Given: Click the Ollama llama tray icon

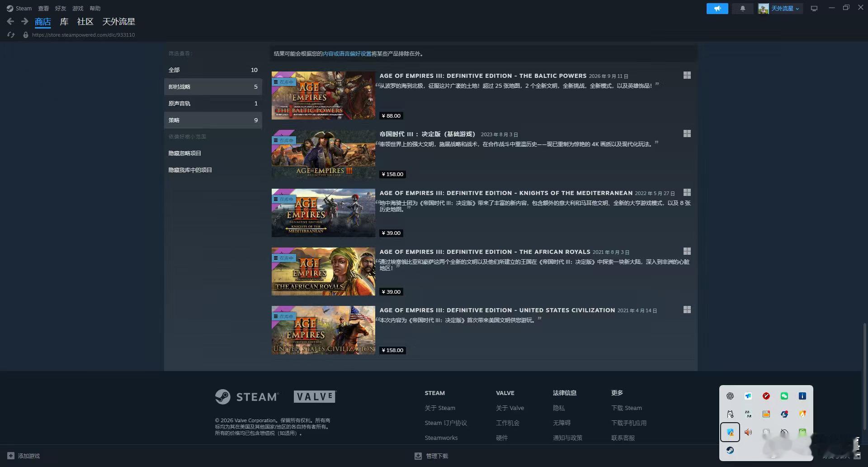Looking at the screenshot, I should click(x=730, y=414).
